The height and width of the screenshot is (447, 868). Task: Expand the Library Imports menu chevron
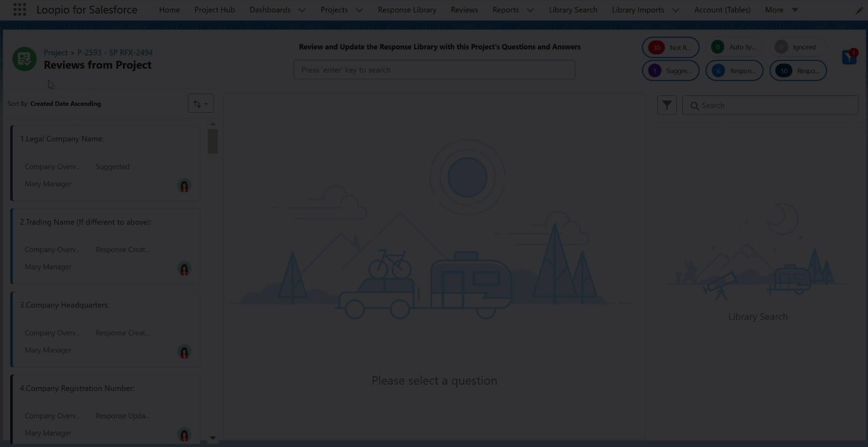pos(676,10)
